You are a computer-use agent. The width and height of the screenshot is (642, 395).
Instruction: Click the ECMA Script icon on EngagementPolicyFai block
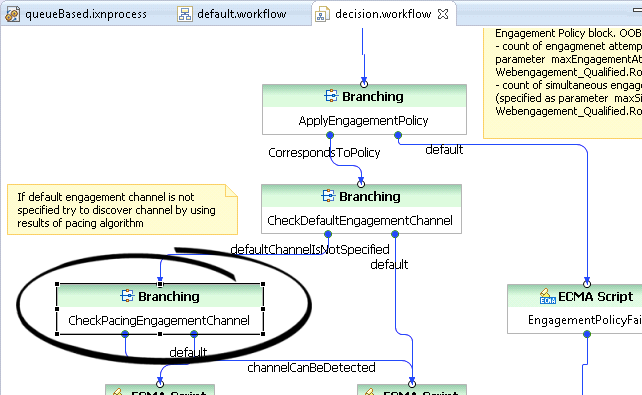(547, 296)
